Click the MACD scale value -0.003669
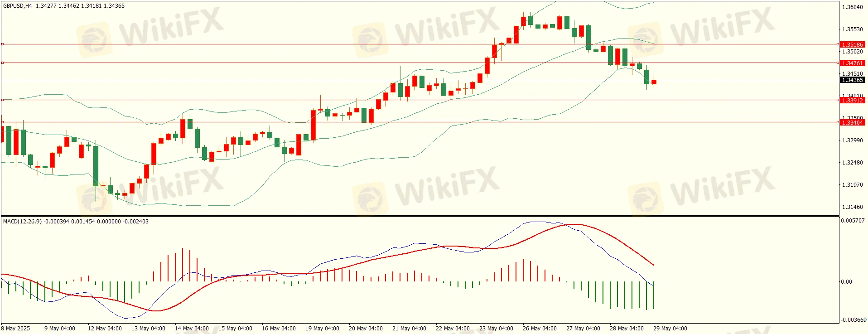 854,320
